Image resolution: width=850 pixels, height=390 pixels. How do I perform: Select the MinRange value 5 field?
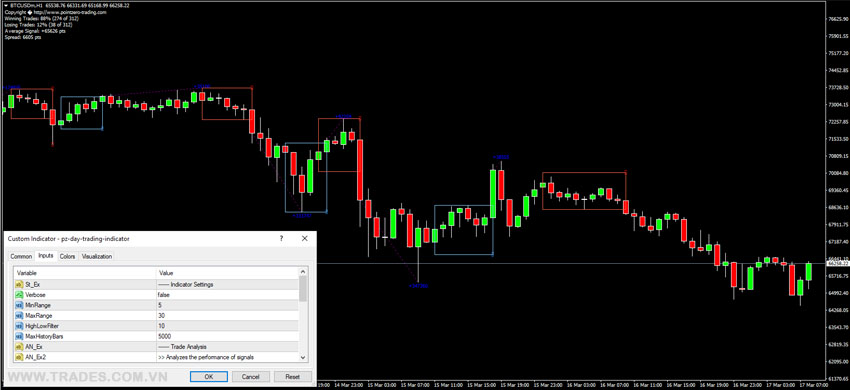tap(227, 305)
